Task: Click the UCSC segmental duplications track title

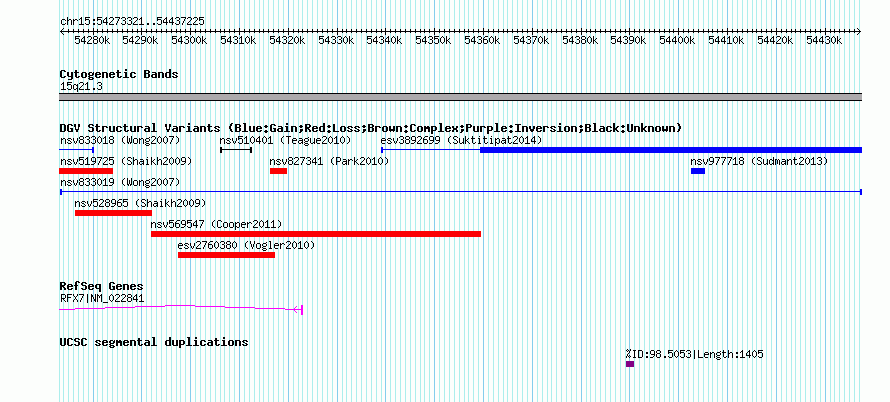Action: pyautogui.click(x=154, y=342)
